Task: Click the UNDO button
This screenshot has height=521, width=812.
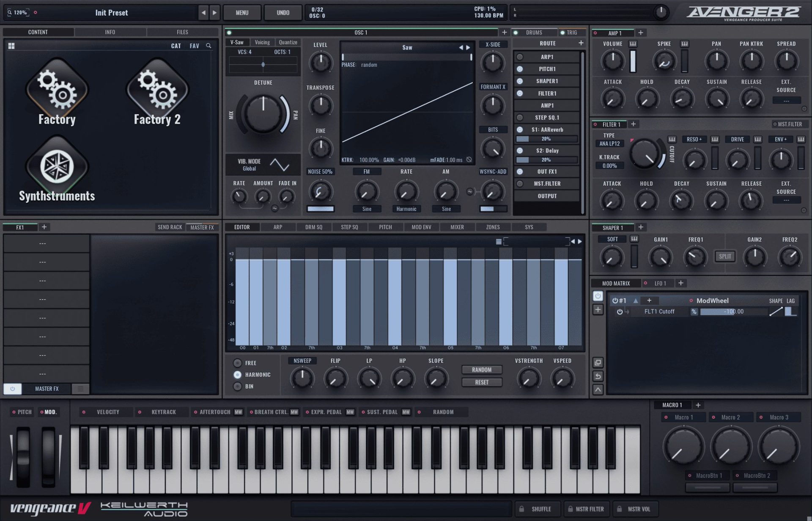Action: click(x=283, y=13)
